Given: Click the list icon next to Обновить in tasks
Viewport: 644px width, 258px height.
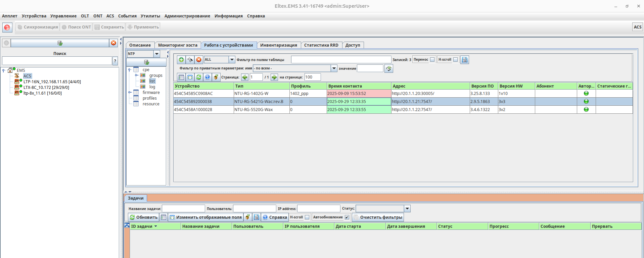Looking at the screenshot, I should [164, 217].
